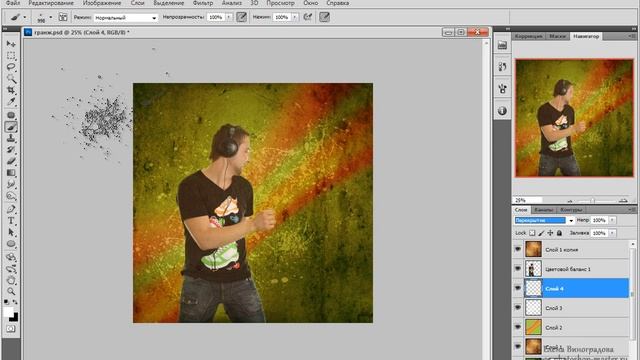Select the Ellipse shape tool
The image size is (640, 360).
point(11,244)
